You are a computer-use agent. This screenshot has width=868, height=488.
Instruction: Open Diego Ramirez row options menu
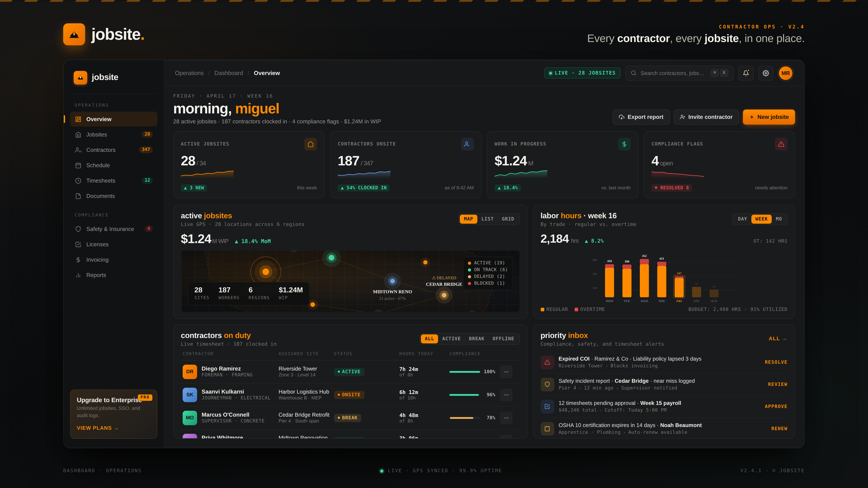506,372
